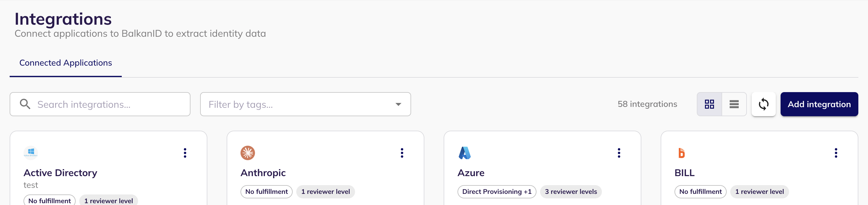The width and height of the screenshot is (868, 205).
Task: Click Active Directory's No fulfillment tag
Action: (49, 200)
